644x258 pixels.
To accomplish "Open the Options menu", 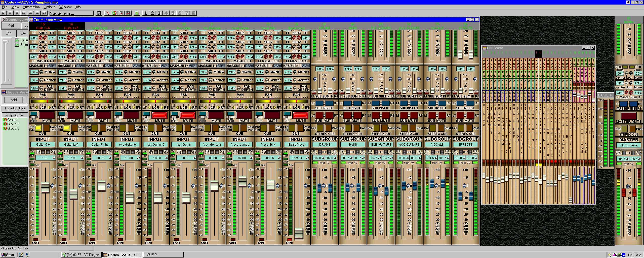I will pos(49,7).
